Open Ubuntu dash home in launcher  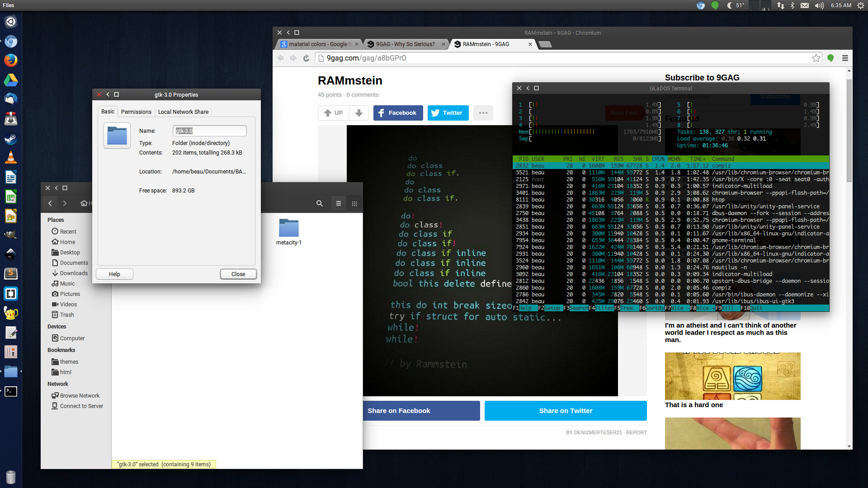pyautogui.click(x=11, y=22)
